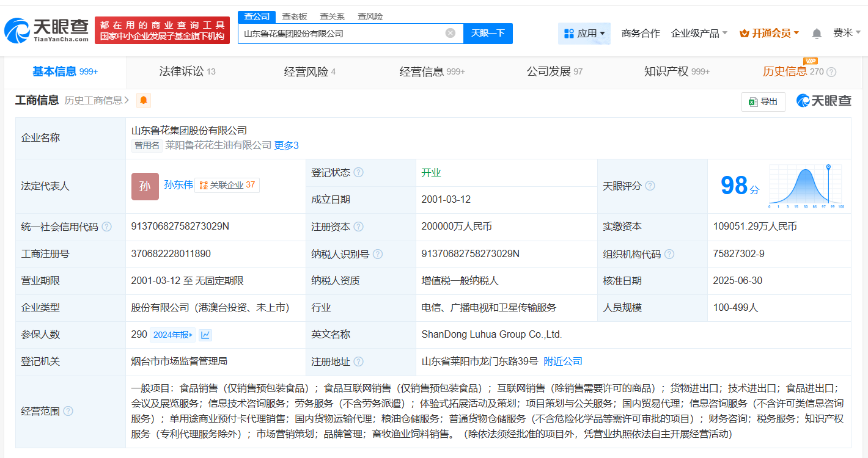This screenshot has height=458, width=868.
Task: Open legal representative 孙东伟 link
Action: (178, 184)
